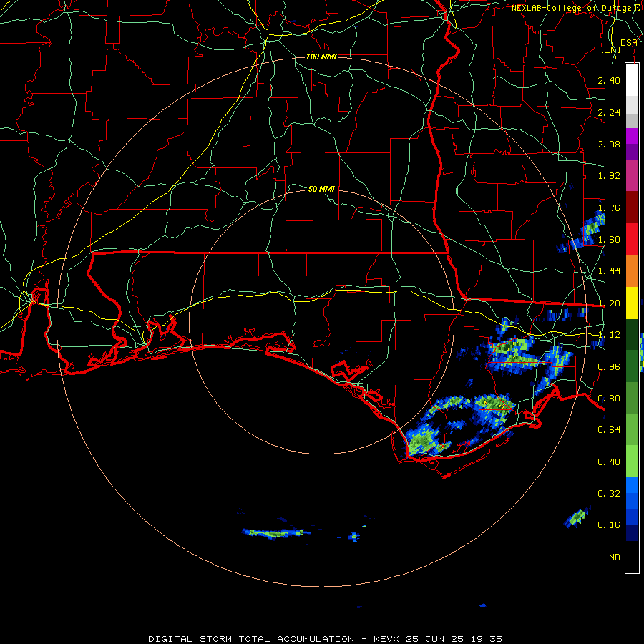Select the 1.44 legend value
The width and height of the screenshot is (644, 644).
click(609, 271)
